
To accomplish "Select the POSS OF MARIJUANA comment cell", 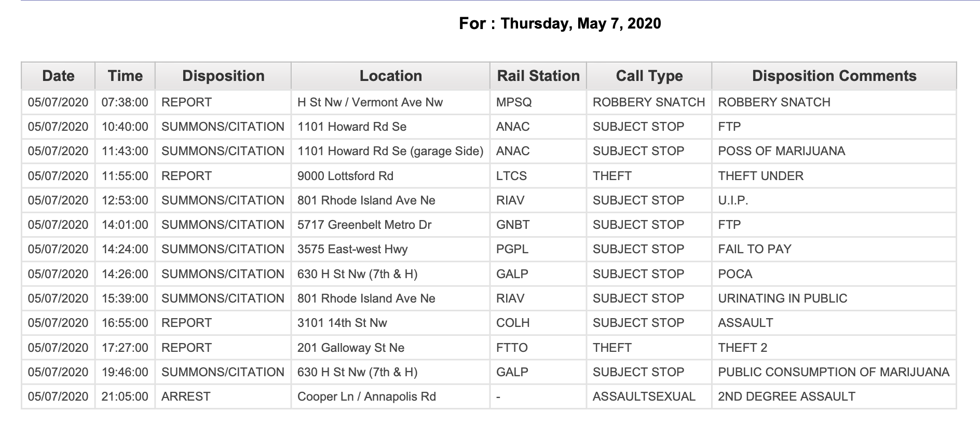I will [x=834, y=151].
